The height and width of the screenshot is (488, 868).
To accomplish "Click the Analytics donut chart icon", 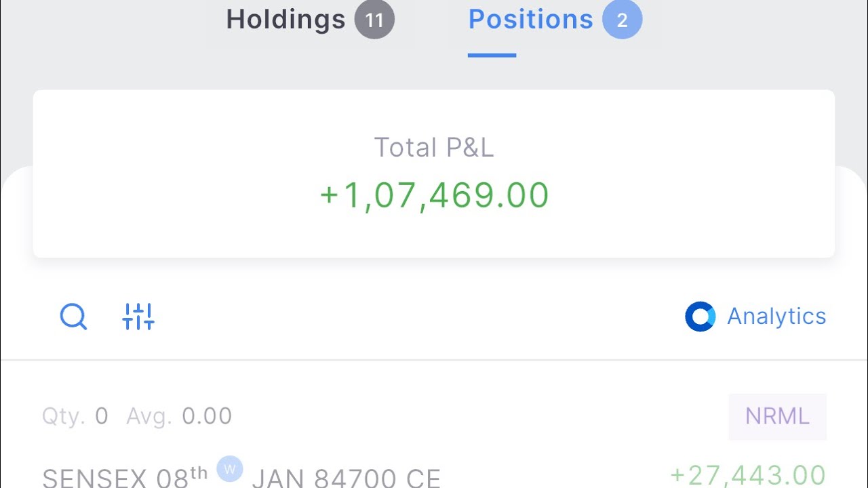I will (700, 317).
